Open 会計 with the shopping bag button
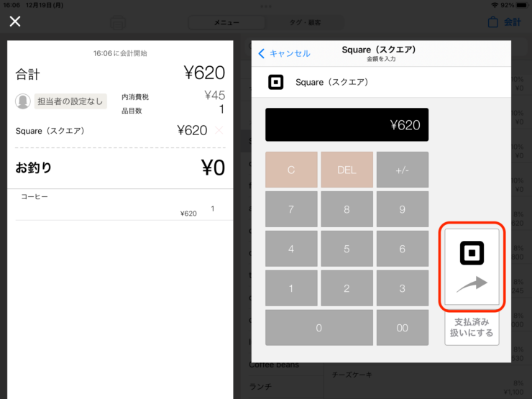Image resolution: width=532 pixels, height=399 pixels. (x=504, y=22)
